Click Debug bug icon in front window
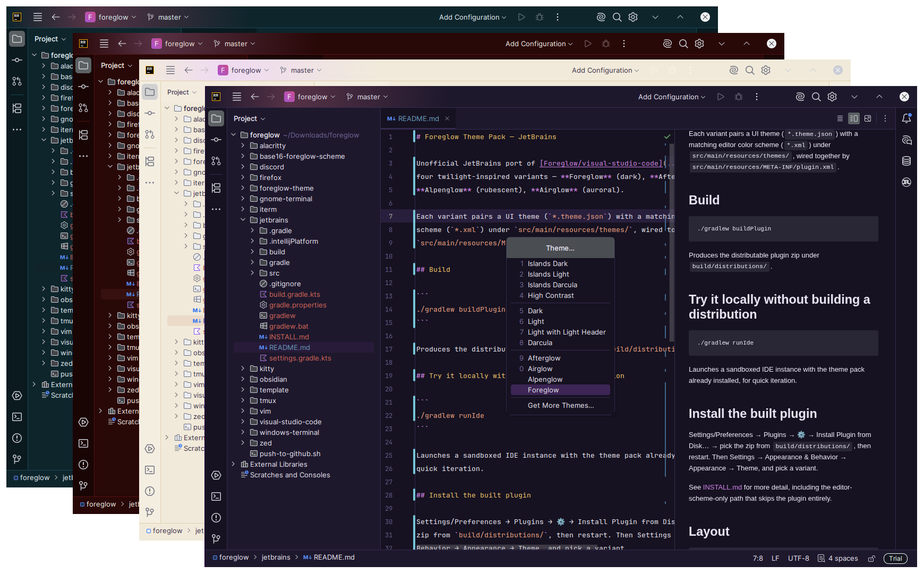The height and width of the screenshot is (574, 924). coord(739,97)
